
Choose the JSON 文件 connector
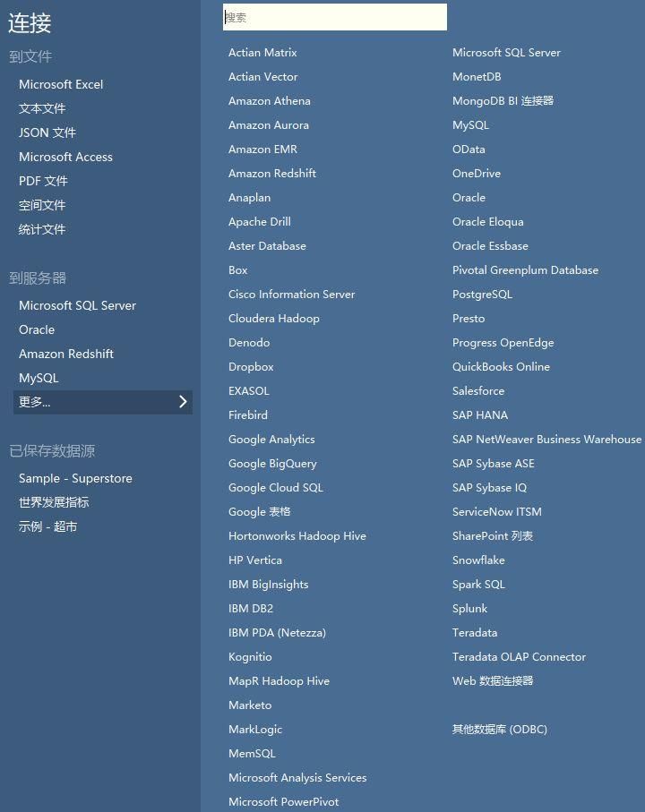pos(47,132)
